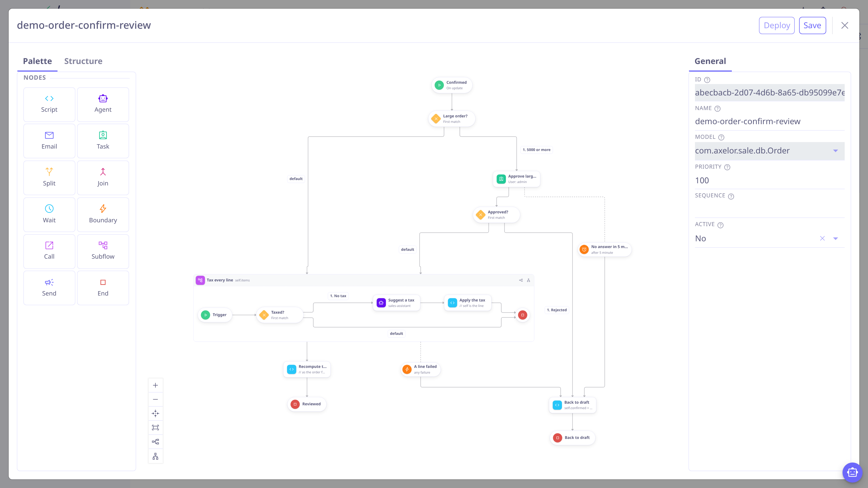Image resolution: width=868 pixels, height=488 pixels.
Task: Click the empty SEQUENCE input field
Action: (x=770, y=209)
